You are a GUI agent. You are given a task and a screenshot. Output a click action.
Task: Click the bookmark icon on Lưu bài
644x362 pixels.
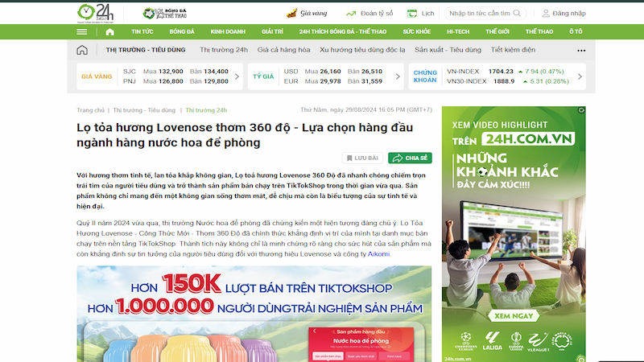point(349,158)
